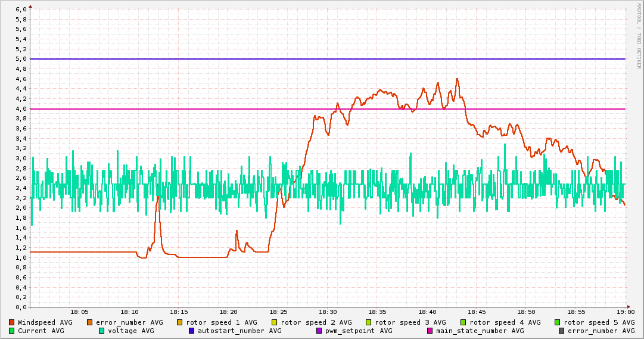Select the blue autostart_number swatch

click(x=191, y=331)
